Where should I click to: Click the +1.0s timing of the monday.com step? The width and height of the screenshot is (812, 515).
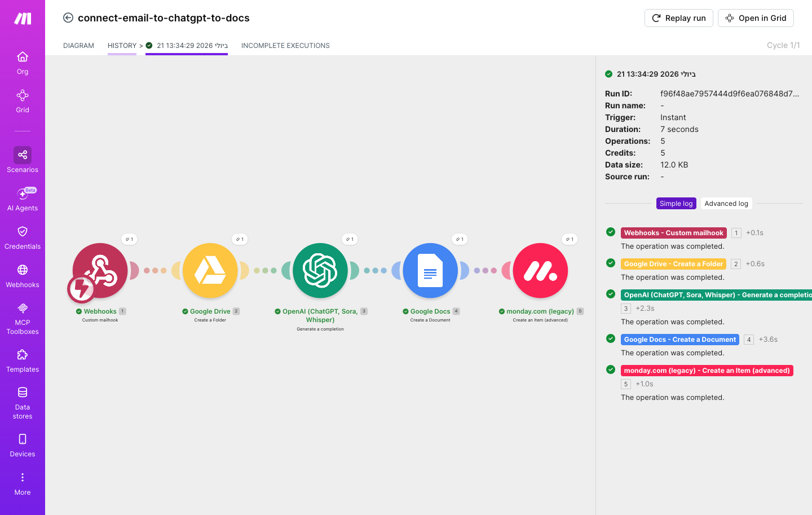click(x=645, y=384)
